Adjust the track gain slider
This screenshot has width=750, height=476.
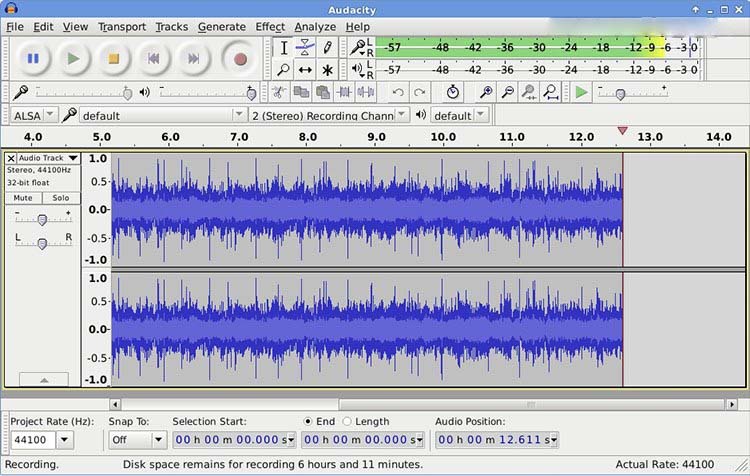(x=42, y=220)
